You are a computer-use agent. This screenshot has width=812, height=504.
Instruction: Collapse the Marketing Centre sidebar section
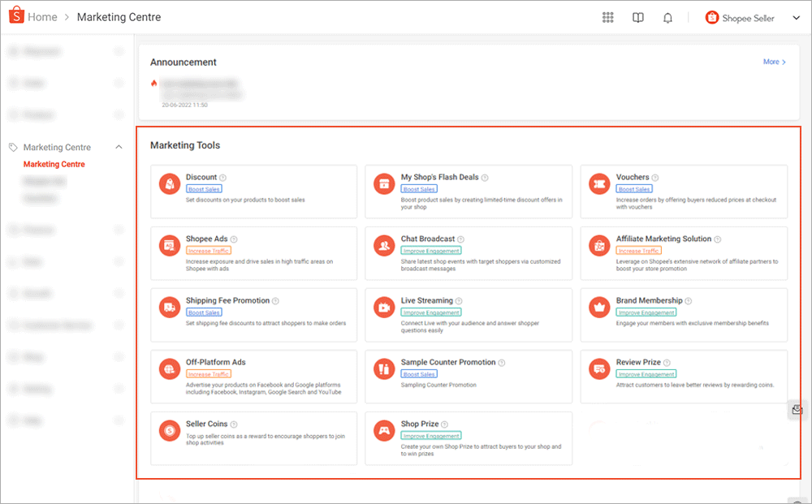coord(119,147)
